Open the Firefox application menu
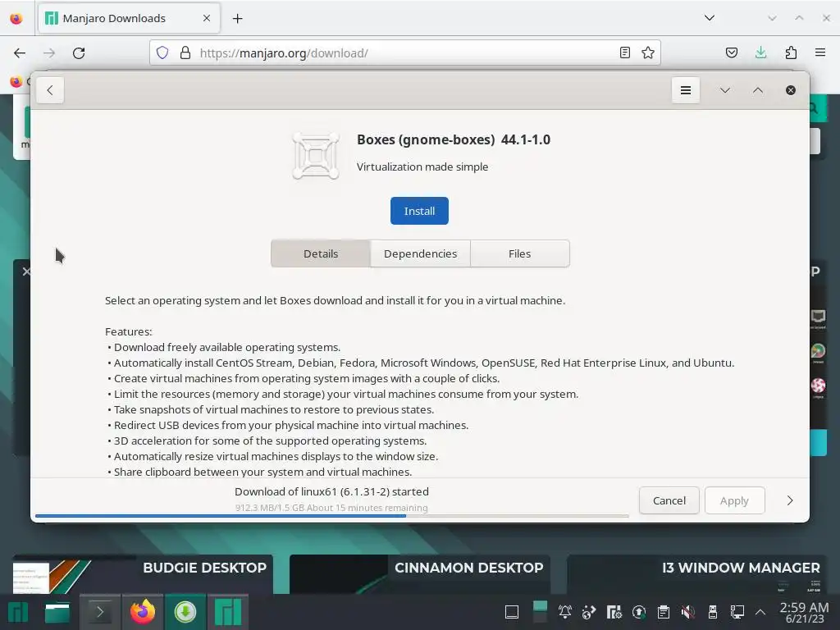This screenshot has width=840, height=630. 819,52
